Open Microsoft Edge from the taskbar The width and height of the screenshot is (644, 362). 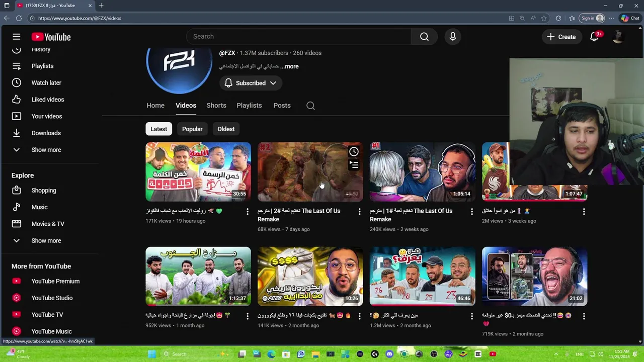[271, 354]
